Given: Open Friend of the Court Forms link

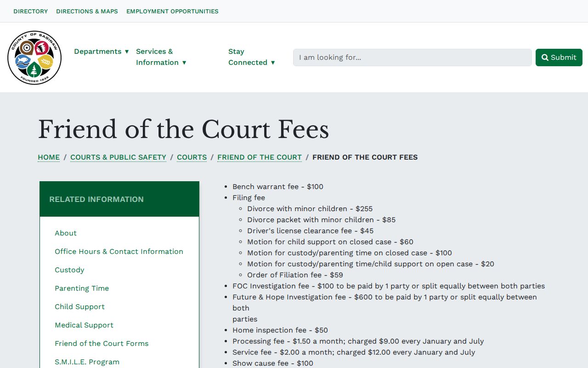Looking at the screenshot, I should tap(102, 344).
